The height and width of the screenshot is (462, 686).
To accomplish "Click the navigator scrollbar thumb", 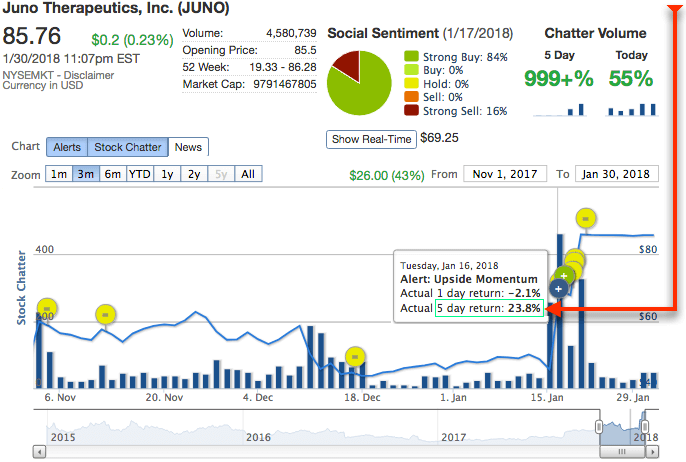I will click(x=622, y=452).
